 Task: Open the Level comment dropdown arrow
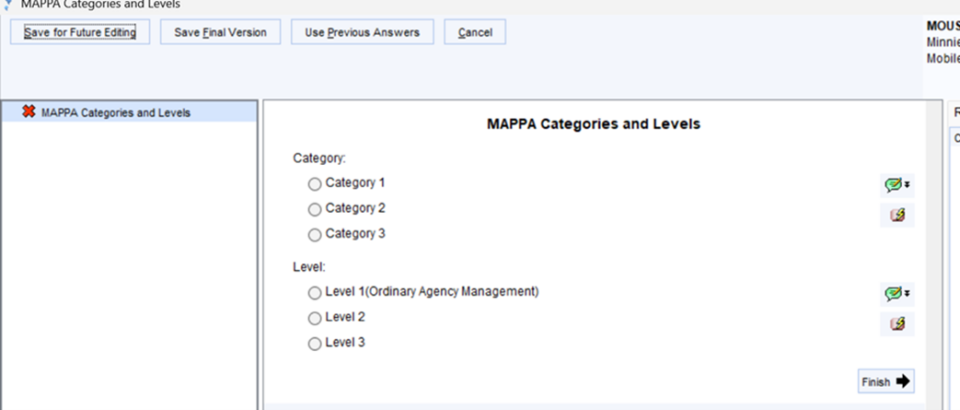point(907,294)
